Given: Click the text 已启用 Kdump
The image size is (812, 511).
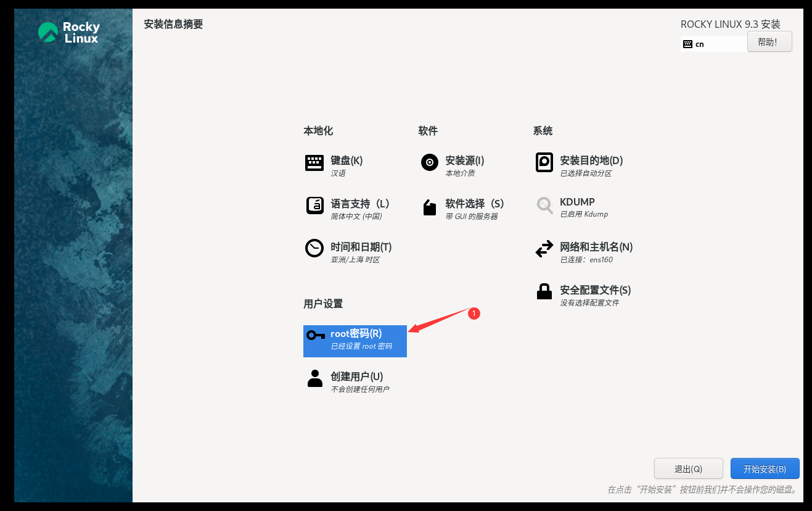Looking at the screenshot, I should click(x=584, y=214).
